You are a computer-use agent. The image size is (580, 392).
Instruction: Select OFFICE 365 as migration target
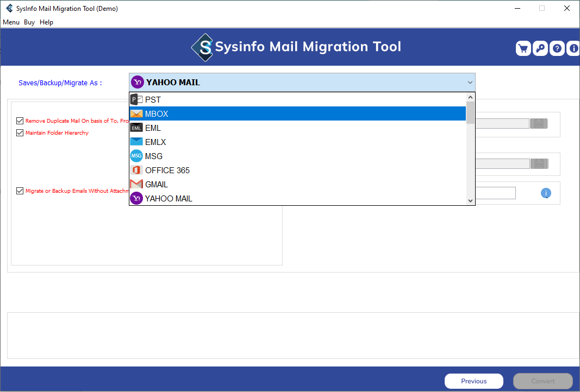pyautogui.click(x=297, y=170)
